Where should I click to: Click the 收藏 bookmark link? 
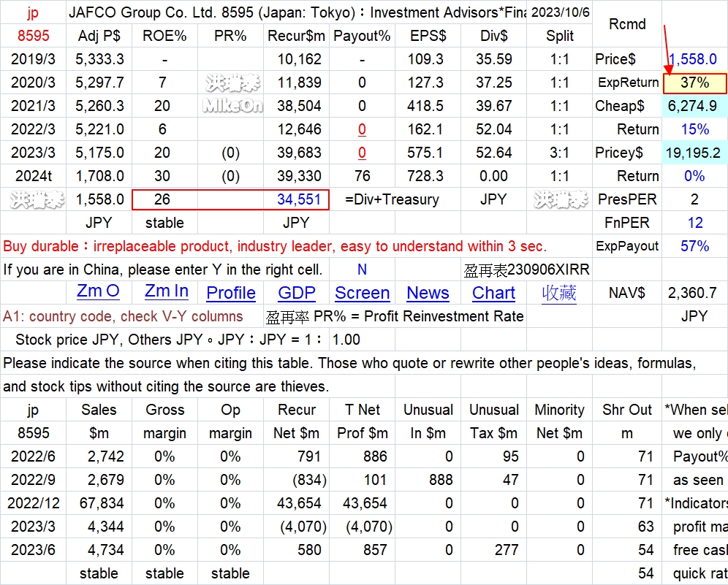point(559,293)
